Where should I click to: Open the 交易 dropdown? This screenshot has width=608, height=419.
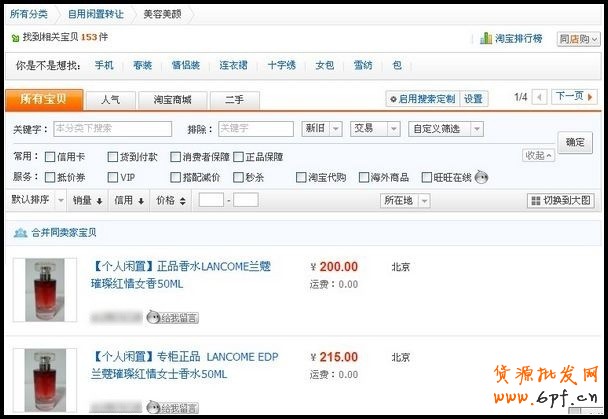(x=375, y=129)
